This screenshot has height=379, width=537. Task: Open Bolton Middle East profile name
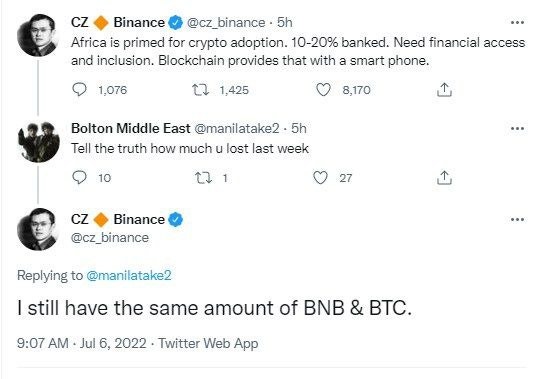click(x=130, y=128)
